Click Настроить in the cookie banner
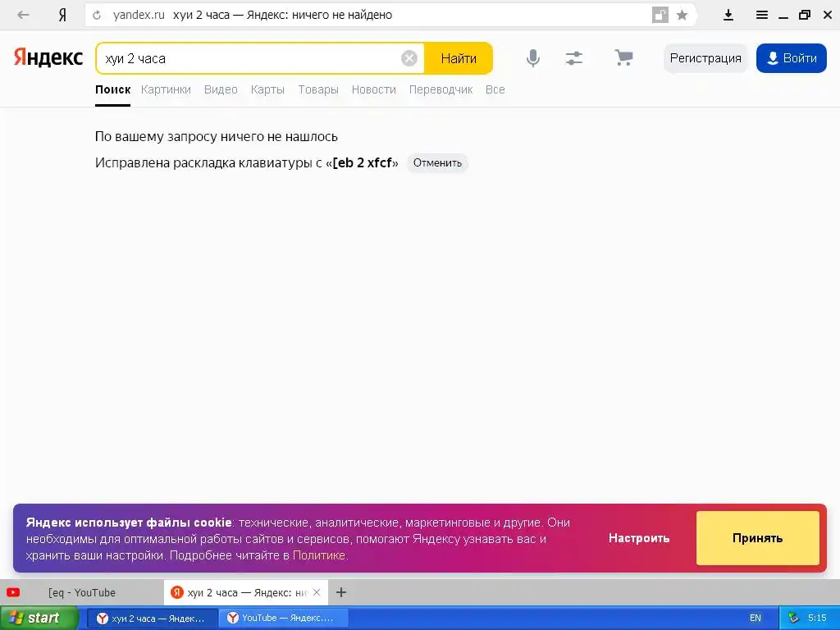Image resolution: width=840 pixels, height=630 pixels. coord(639,538)
